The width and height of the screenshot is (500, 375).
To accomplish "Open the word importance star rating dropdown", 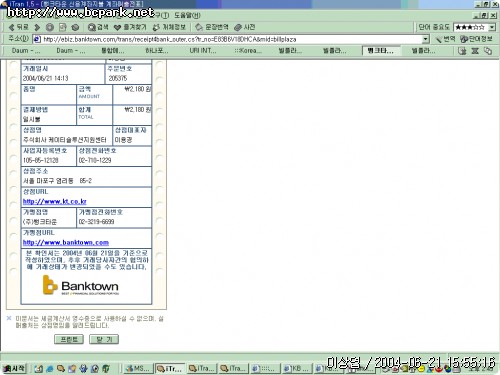I will pos(492,27).
